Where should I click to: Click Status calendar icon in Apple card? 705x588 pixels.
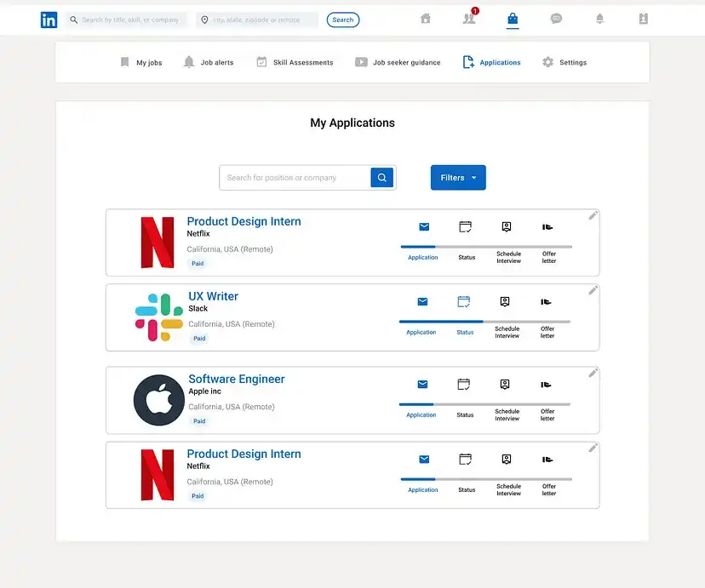463,384
